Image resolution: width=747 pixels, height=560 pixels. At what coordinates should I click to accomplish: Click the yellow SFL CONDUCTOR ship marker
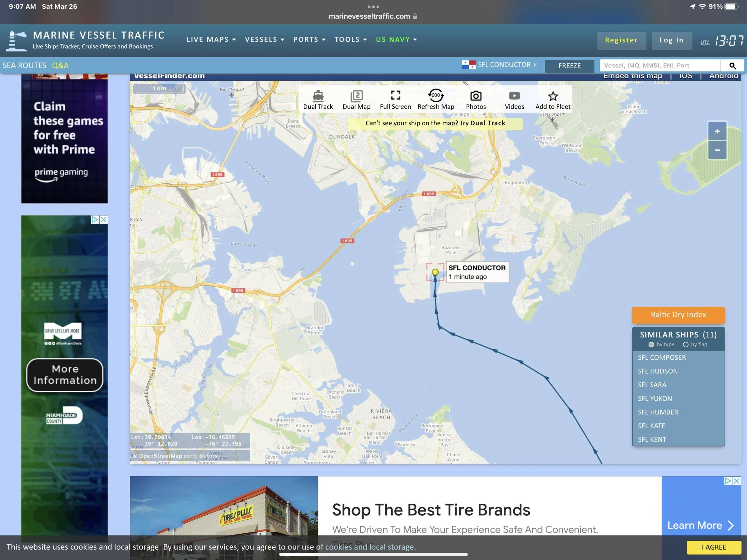[x=435, y=272]
